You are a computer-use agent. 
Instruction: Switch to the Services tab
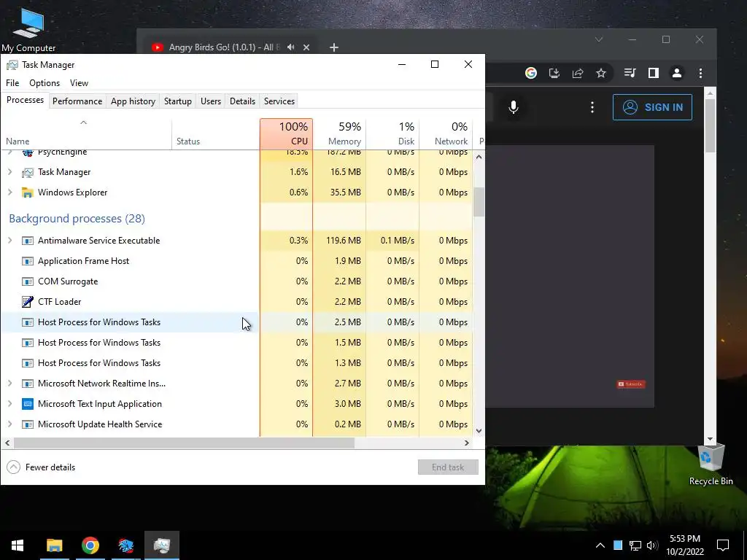point(279,101)
